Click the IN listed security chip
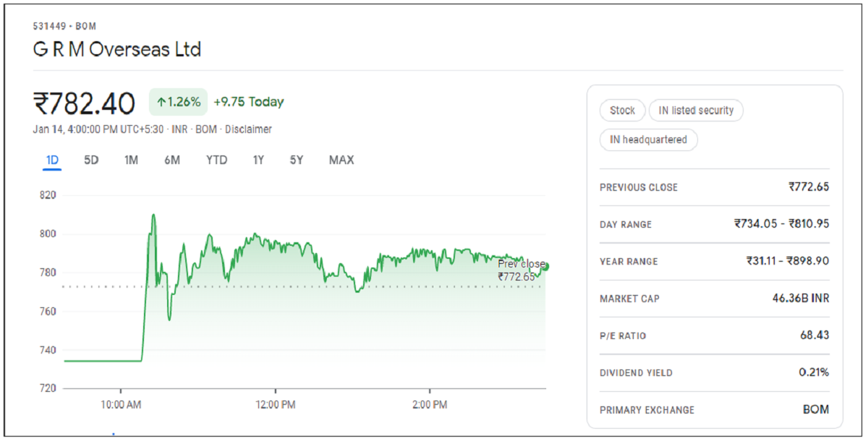 [x=696, y=111]
